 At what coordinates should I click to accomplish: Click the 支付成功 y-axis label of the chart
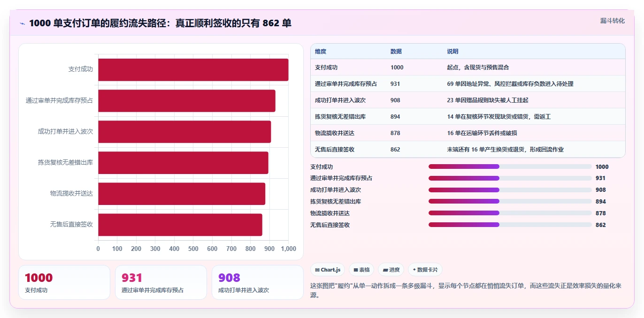click(x=81, y=69)
